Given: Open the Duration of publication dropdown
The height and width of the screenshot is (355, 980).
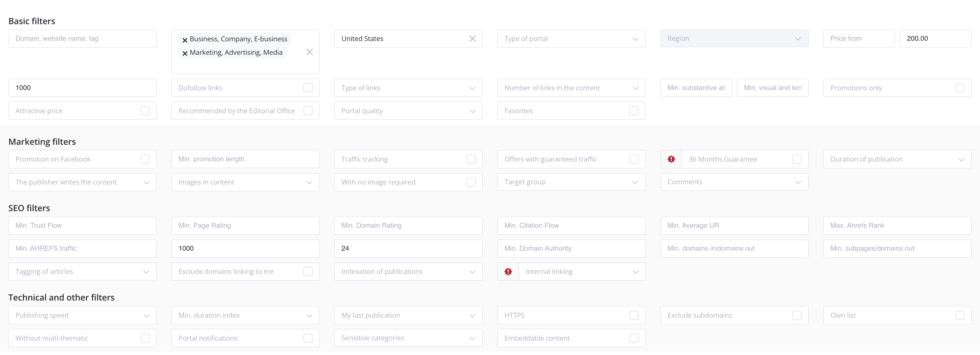Looking at the screenshot, I should coord(897,159).
